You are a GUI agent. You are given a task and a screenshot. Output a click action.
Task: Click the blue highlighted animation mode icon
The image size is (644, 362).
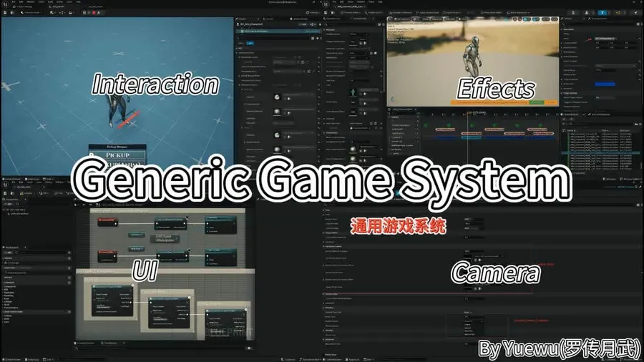[602, 13]
